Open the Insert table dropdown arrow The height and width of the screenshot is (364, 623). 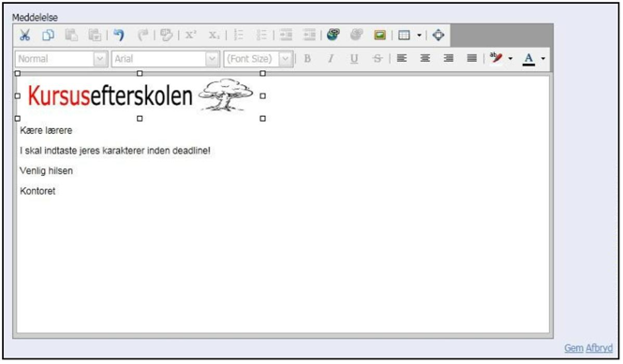click(419, 36)
